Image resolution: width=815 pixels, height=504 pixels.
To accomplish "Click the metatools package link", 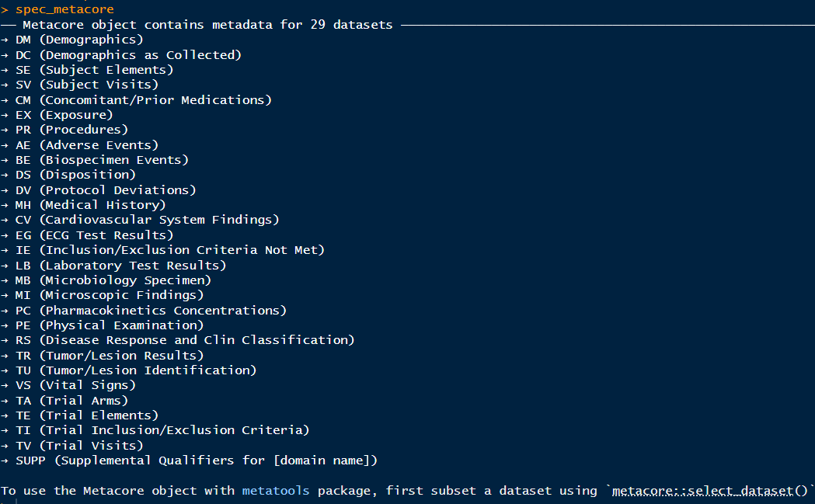I will (275, 490).
